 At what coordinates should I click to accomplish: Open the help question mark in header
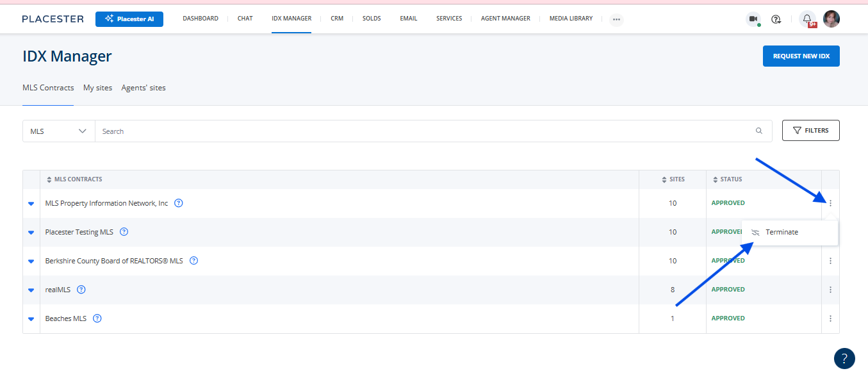[776, 19]
